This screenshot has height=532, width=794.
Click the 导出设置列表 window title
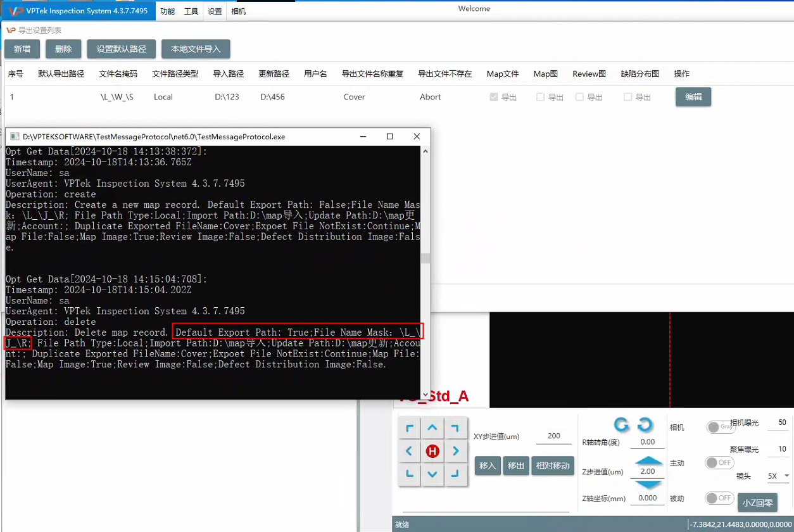(x=39, y=30)
